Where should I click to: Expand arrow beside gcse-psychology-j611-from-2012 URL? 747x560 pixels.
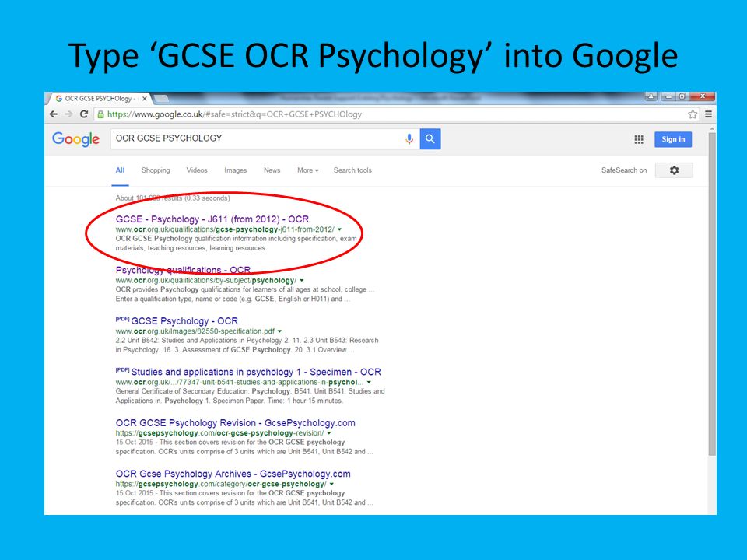[340, 229]
